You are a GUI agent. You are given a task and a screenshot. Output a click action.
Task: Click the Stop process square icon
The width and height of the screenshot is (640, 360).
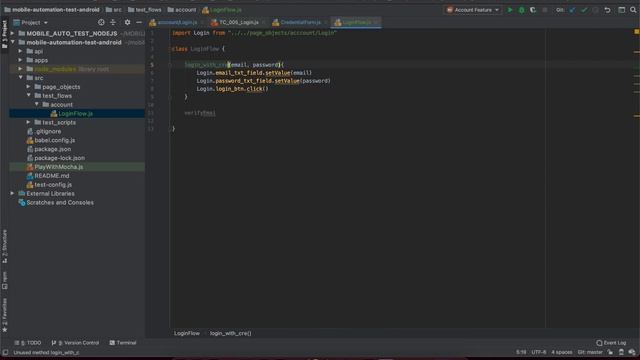click(544, 10)
